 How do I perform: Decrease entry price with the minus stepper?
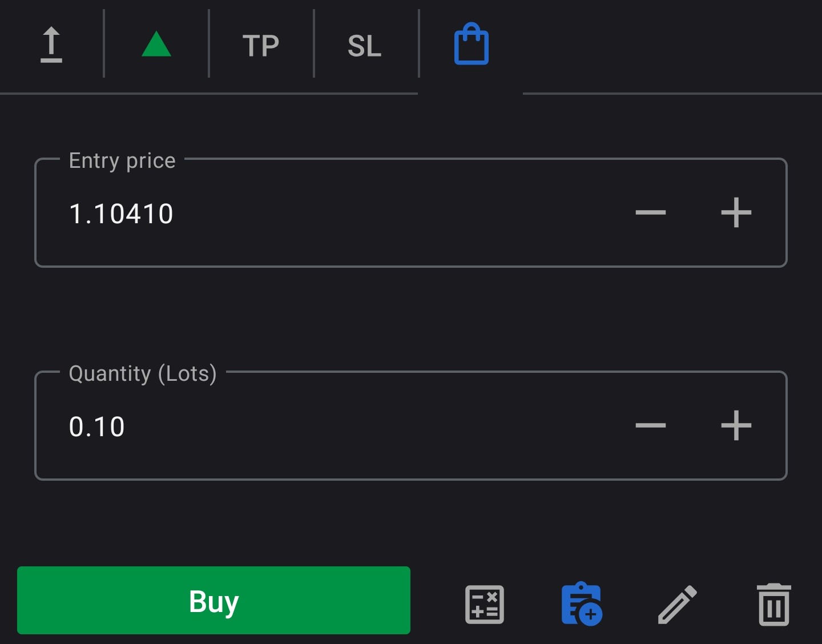[651, 213]
